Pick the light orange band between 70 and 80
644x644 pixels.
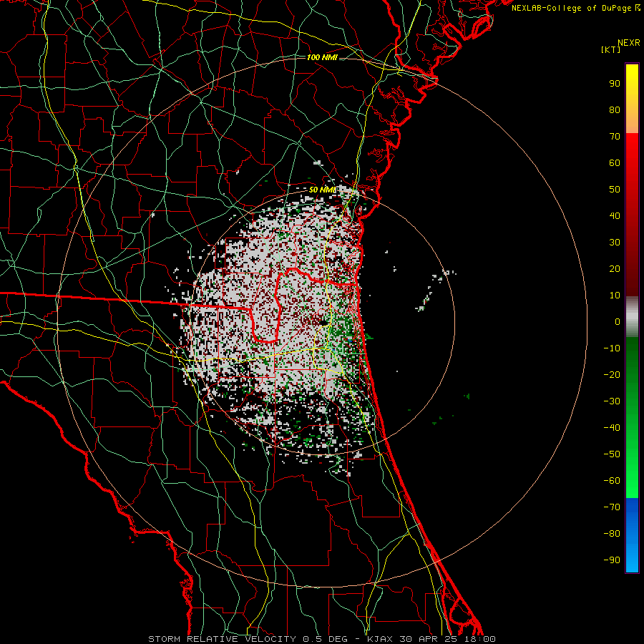[x=632, y=122]
